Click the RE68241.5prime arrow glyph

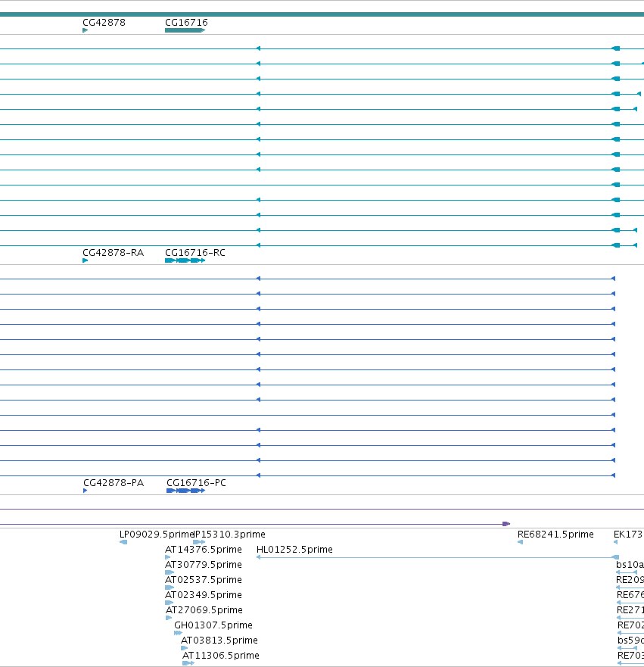click(x=520, y=542)
